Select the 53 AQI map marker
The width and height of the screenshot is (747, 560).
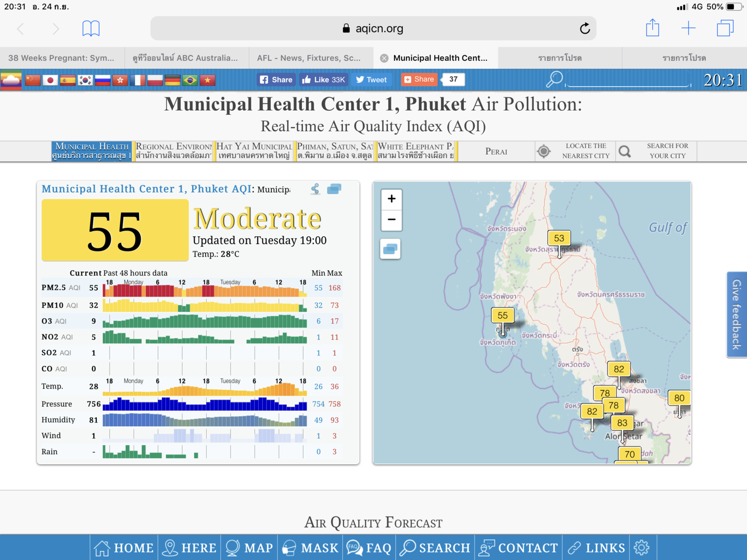[x=559, y=239]
